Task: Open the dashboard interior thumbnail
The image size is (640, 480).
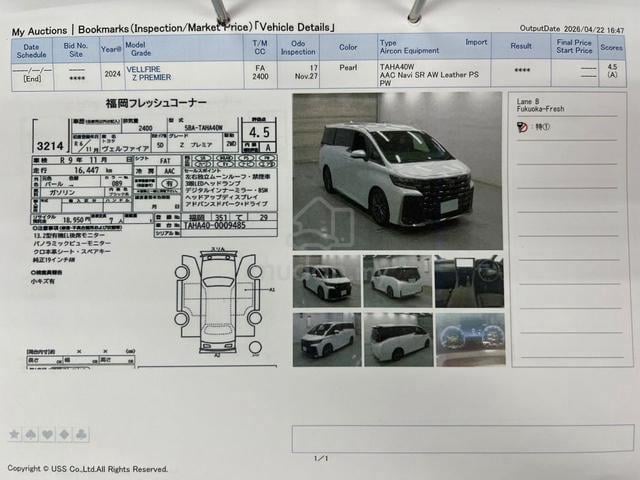Action: pyautogui.click(x=469, y=281)
